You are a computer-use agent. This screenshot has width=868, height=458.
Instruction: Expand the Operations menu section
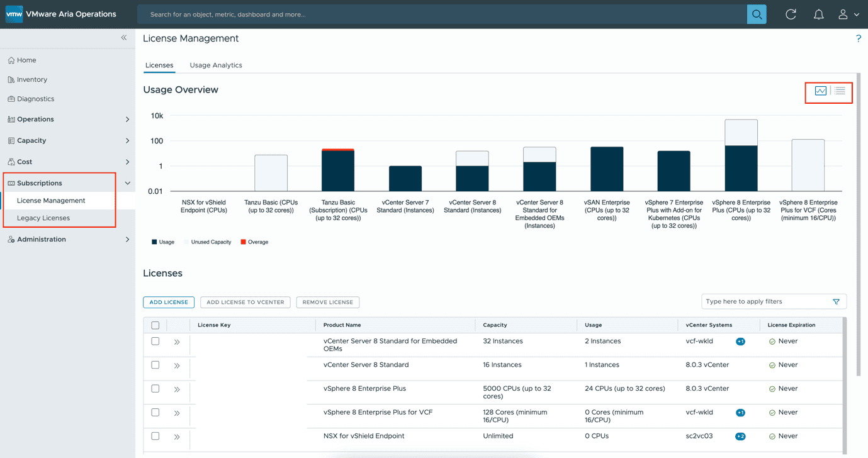point(127,120)
